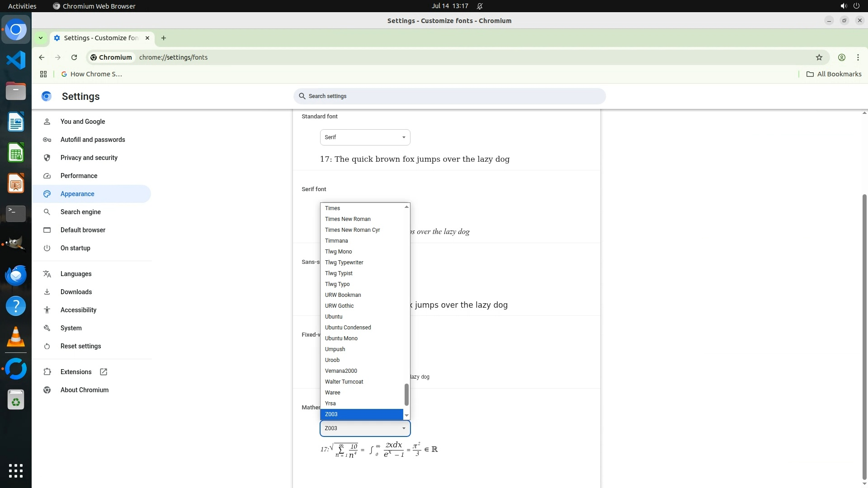Open tab search chevron button
Viewport: 868px width, 488px height.
[41, 38]
